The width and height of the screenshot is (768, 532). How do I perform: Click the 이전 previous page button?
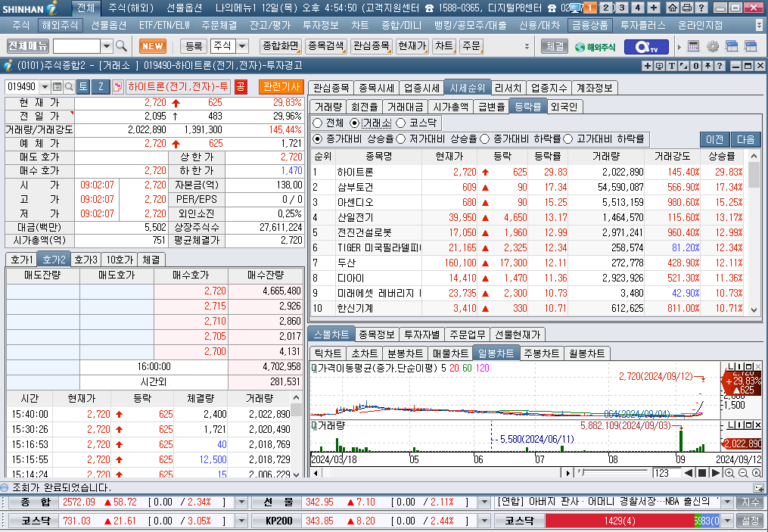click(x=714, y=139)
